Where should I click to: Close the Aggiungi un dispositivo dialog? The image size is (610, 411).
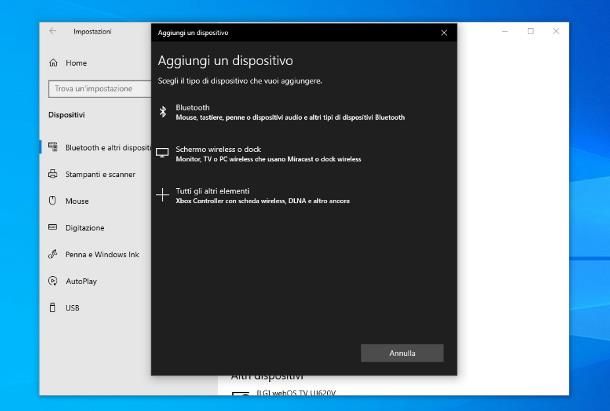click(x=444, y=33)
